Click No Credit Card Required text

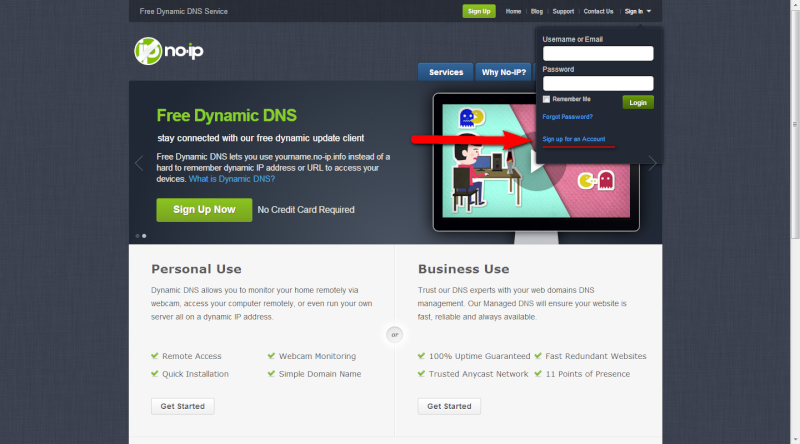(x=306, y=210)
